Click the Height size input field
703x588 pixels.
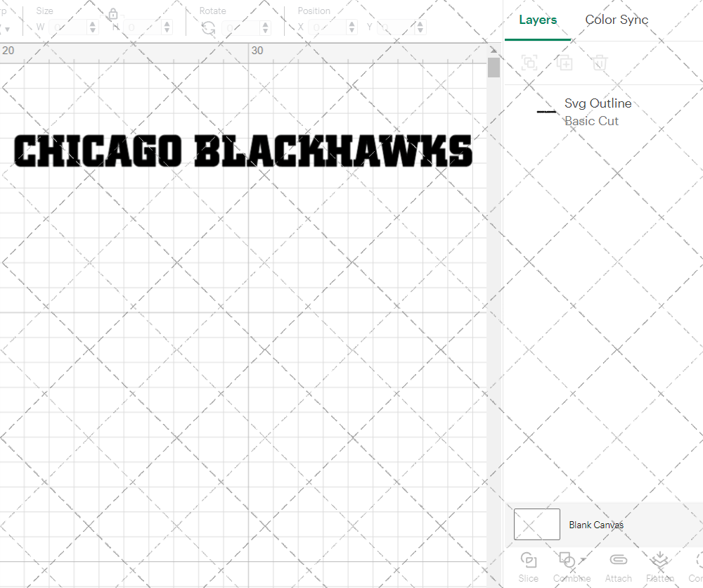click(143, 27)
